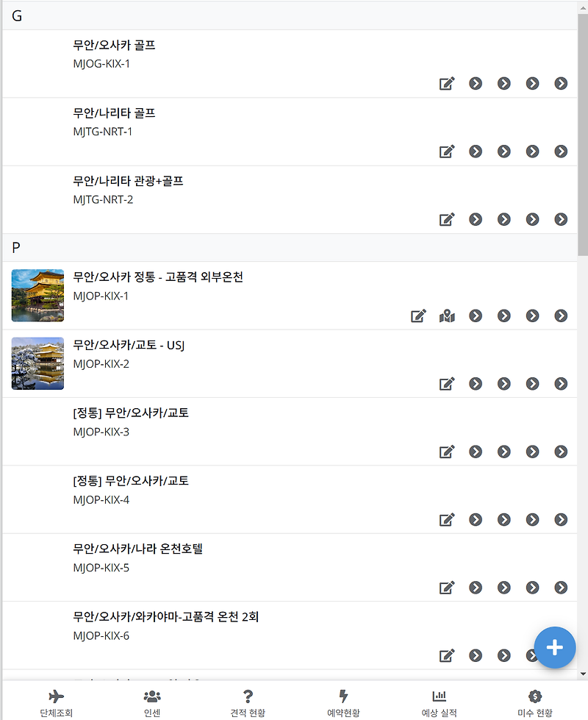Click first chevron circle in MJOP-KIX-6 row

tap(476, 656)
